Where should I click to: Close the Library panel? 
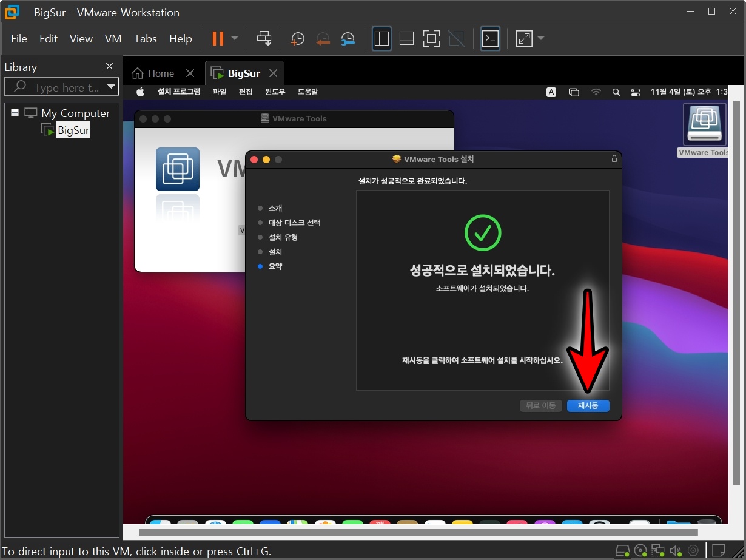pos(109,66)
